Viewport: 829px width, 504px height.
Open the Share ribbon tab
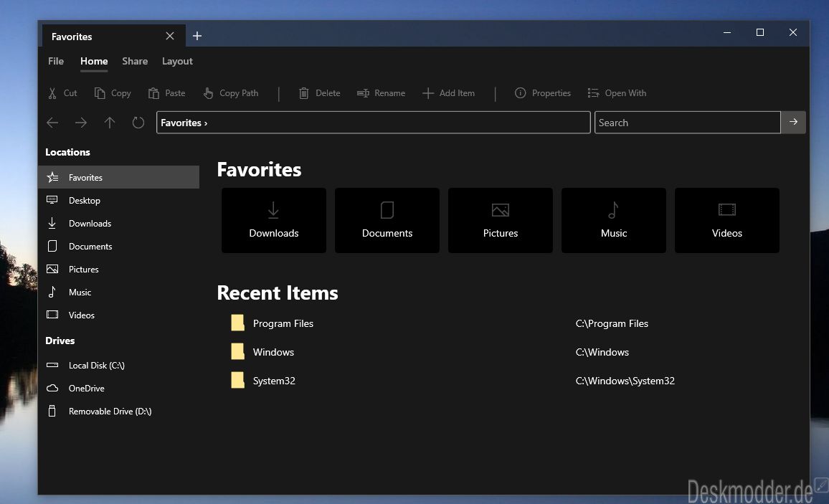135,61
